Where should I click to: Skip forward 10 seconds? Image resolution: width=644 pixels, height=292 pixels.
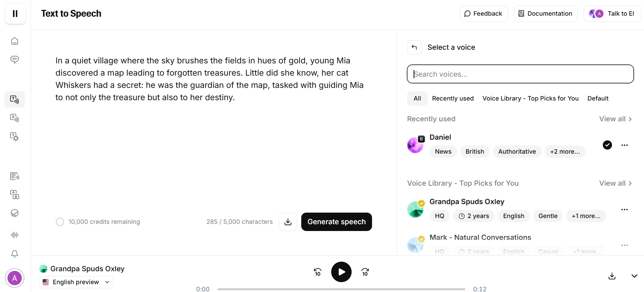click(x=365, y=272)
